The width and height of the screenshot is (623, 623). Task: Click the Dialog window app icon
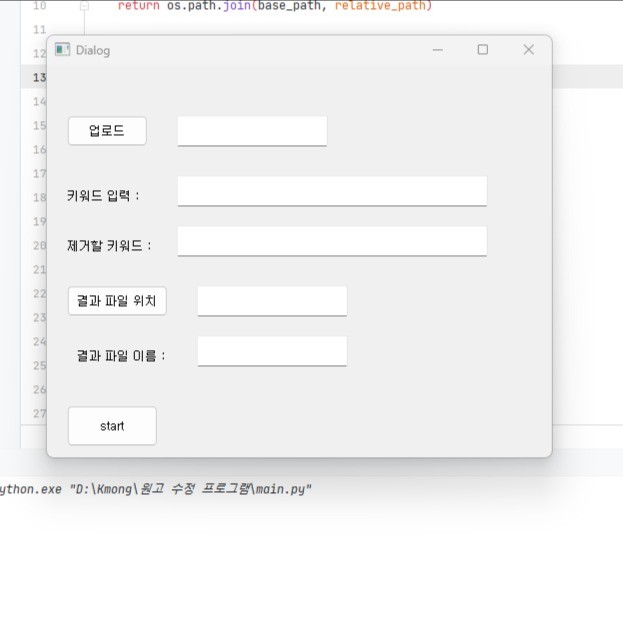(x=62, y=50)
